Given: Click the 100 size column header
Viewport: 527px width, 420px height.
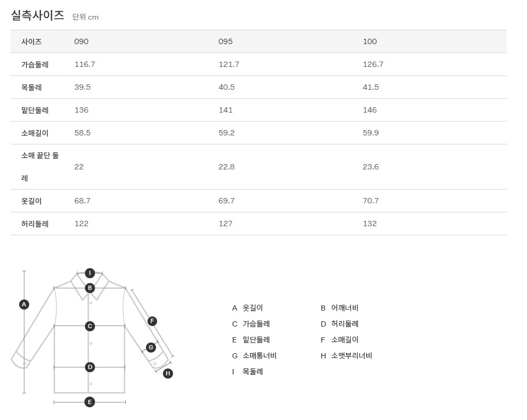Looking at the screenshot, I should point(370,41).
